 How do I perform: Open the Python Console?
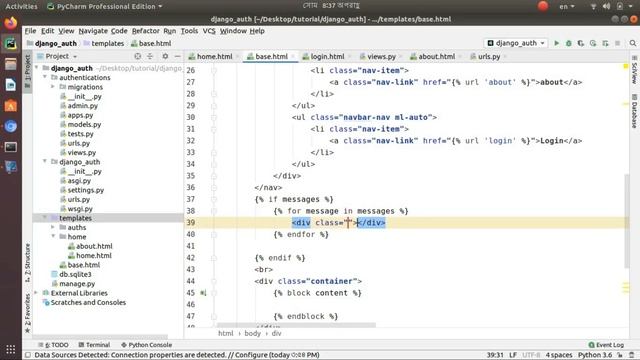tap(147, 345)
